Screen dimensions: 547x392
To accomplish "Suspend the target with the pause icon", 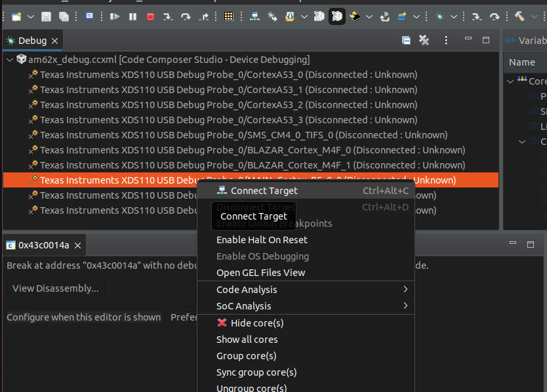I will coord(132,16).
